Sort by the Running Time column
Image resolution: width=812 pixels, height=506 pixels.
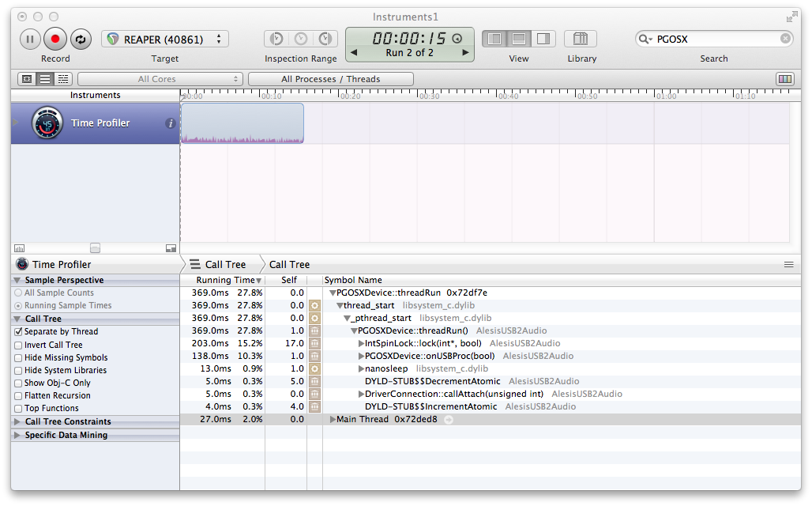[225, 280]
